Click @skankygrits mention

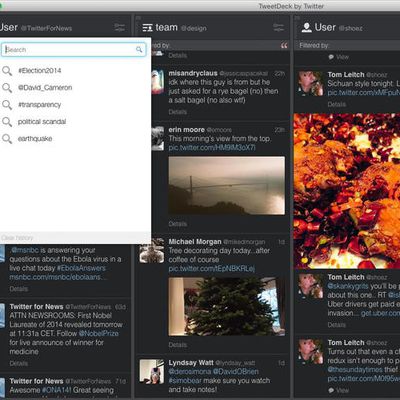348,286
